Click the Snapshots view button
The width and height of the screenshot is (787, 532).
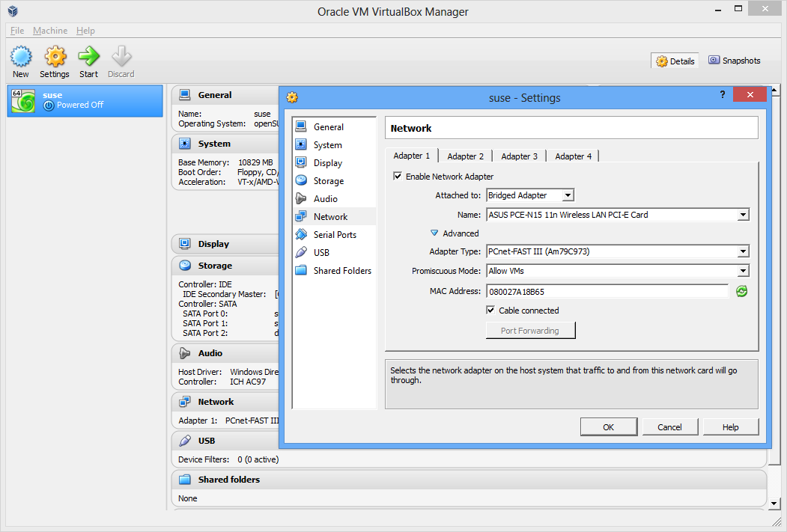[x=735, y=61]
